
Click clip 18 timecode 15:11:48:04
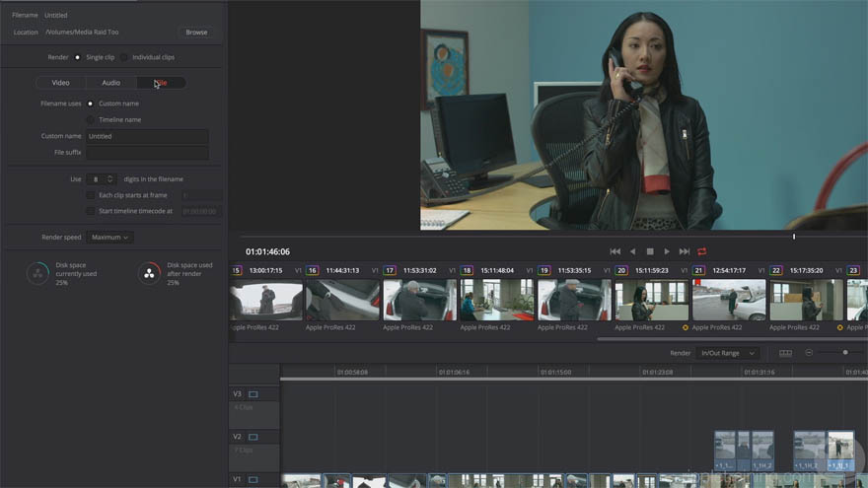click(x=497, y=270)
